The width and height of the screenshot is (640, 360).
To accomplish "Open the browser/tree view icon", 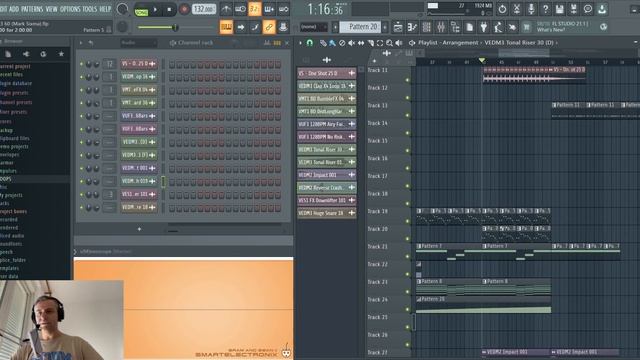I will (x=455, y=27).
